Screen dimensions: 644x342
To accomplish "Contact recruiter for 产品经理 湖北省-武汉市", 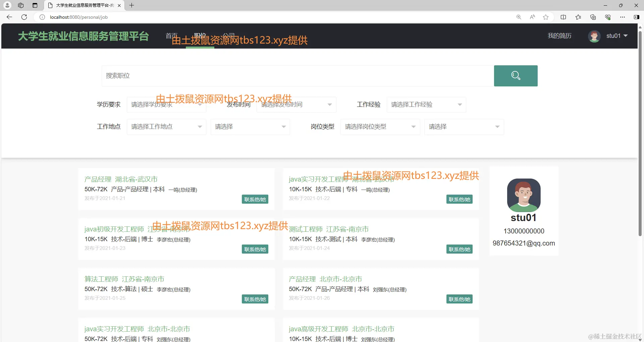I will pyautogui.click(x=255, y=199).
